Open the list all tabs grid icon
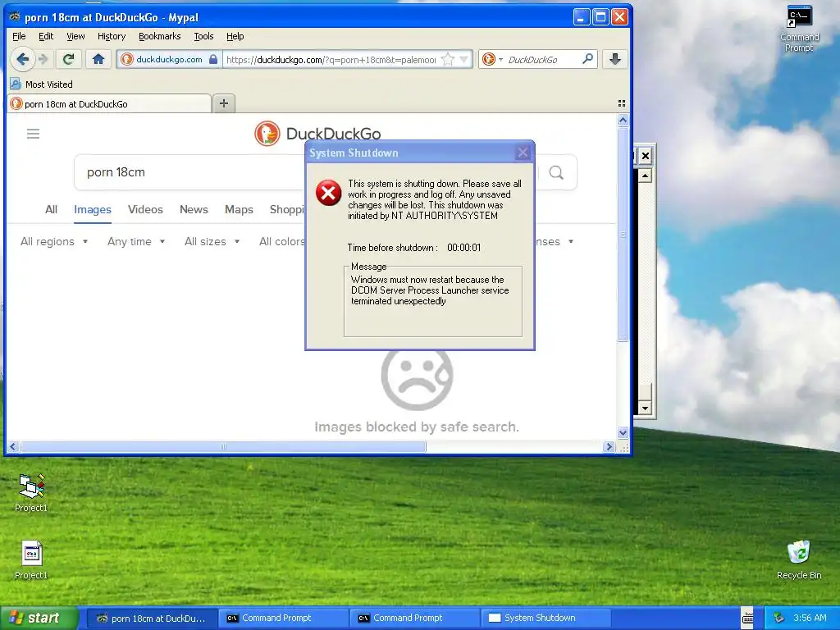Image resolution: width=840 pixels, height=630 pixels. pos(622,103)
